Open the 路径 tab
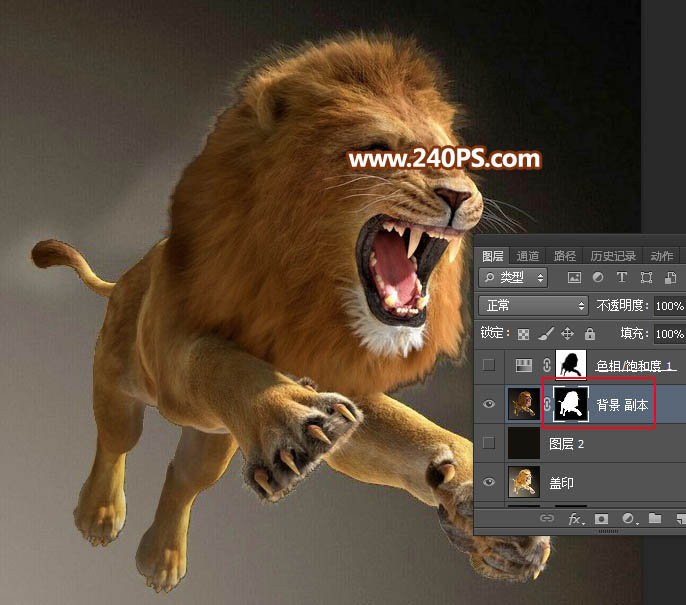Image resolution: width=686 pixels, height=605 pixels. 564,256
